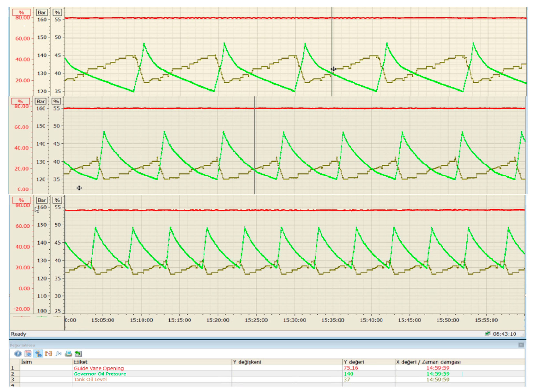Screen dimensions: 533x392
Task: Select the Tank Oil Level row
Action: tap(90, 379)
